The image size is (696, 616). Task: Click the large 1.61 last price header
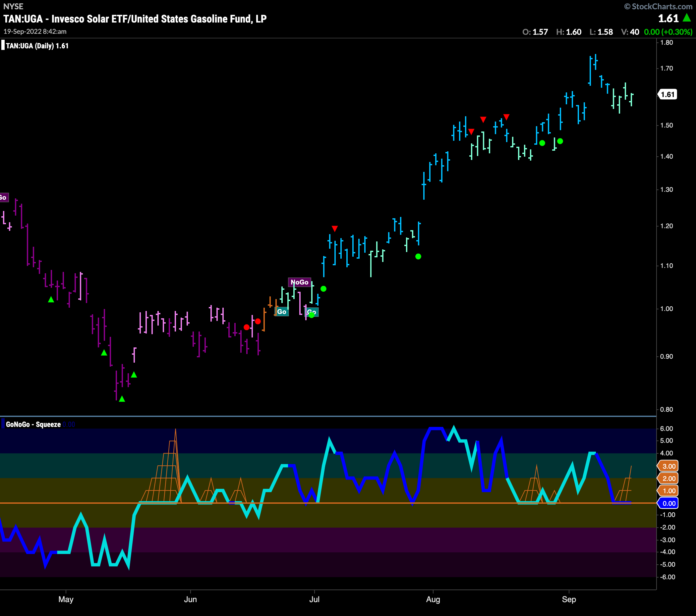[x=668, y=18]
